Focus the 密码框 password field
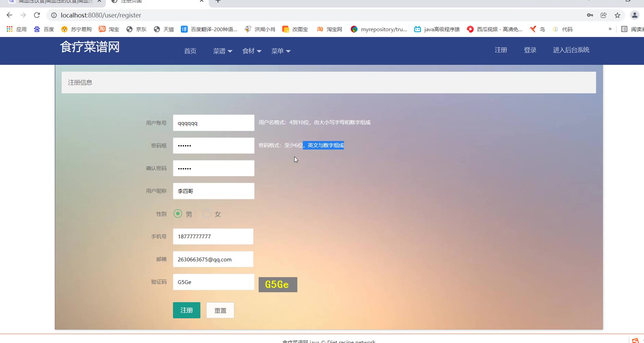 click(x=214, y=145)
